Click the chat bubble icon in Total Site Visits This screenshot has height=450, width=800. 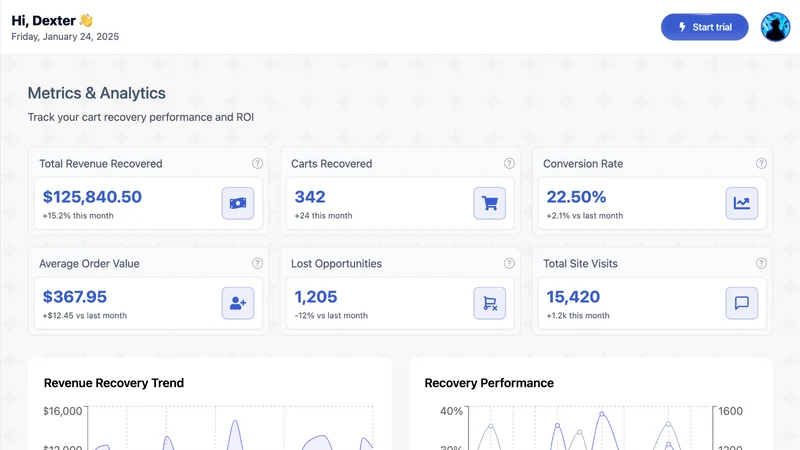click(742, 303)
